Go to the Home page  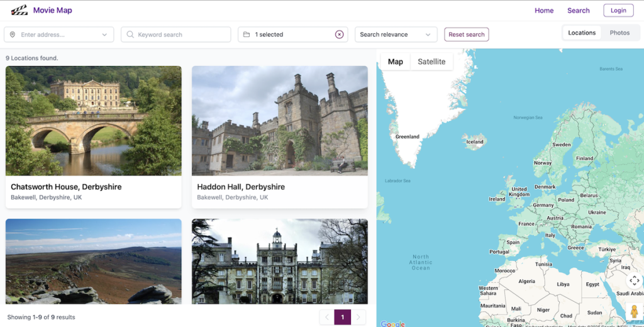(544, 11)
